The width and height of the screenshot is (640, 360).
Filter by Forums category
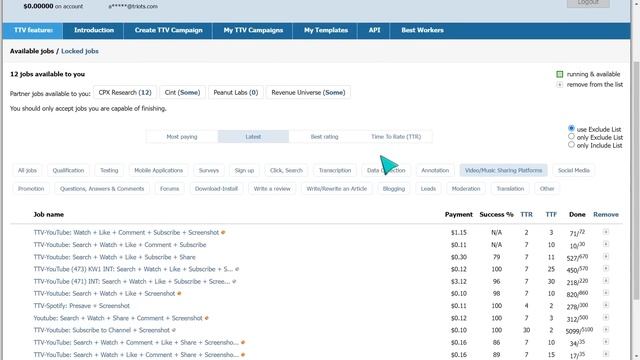point(169,189)
